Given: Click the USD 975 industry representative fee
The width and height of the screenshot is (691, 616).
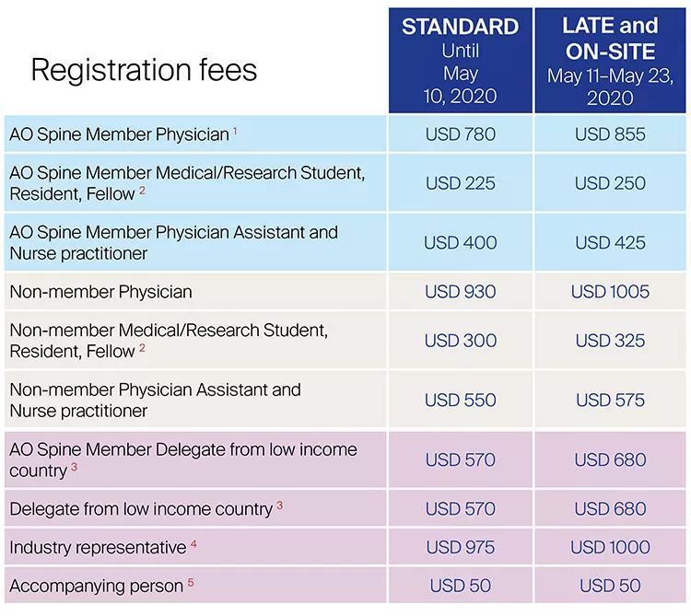Looking at the screenshot, I should point(460,548).
